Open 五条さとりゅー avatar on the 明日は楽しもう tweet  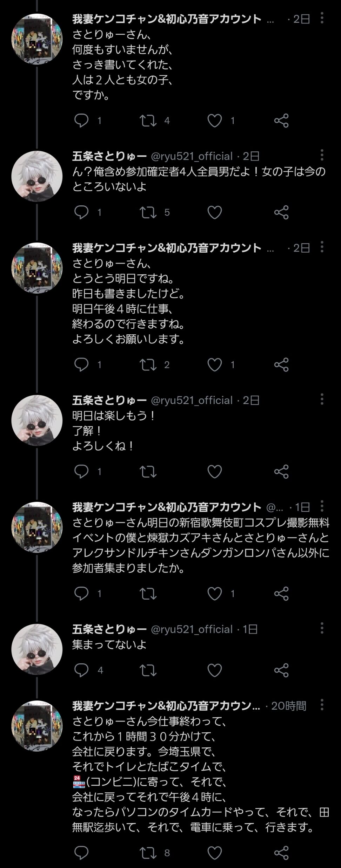(x=37, y=421)
